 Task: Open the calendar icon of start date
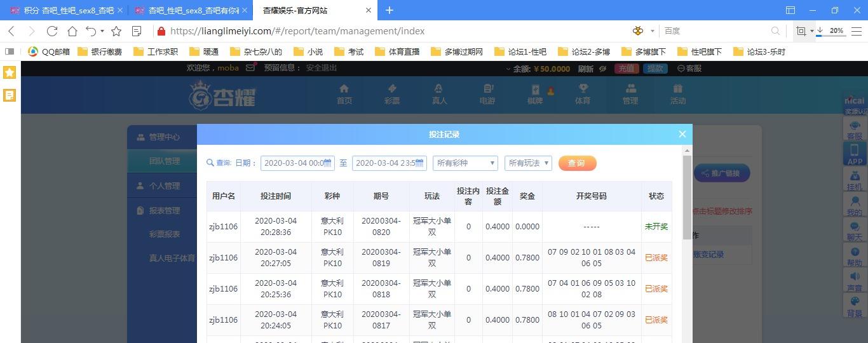pyautogui.click(x=328, y=163)
